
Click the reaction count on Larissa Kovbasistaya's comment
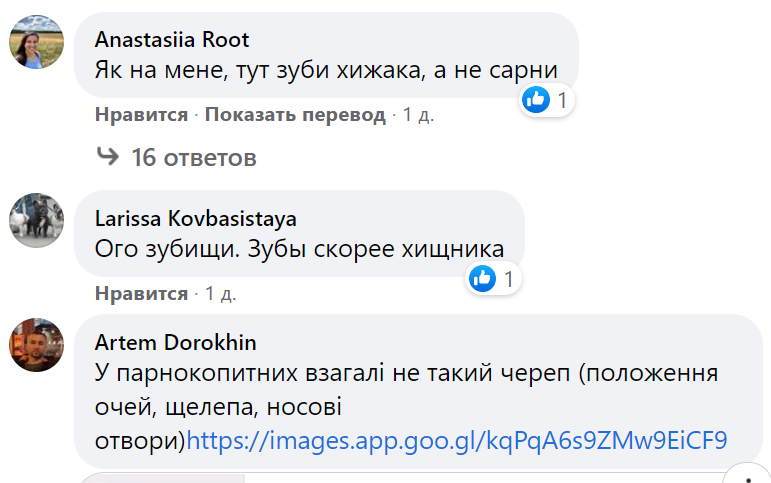click(x=508, y=279)
